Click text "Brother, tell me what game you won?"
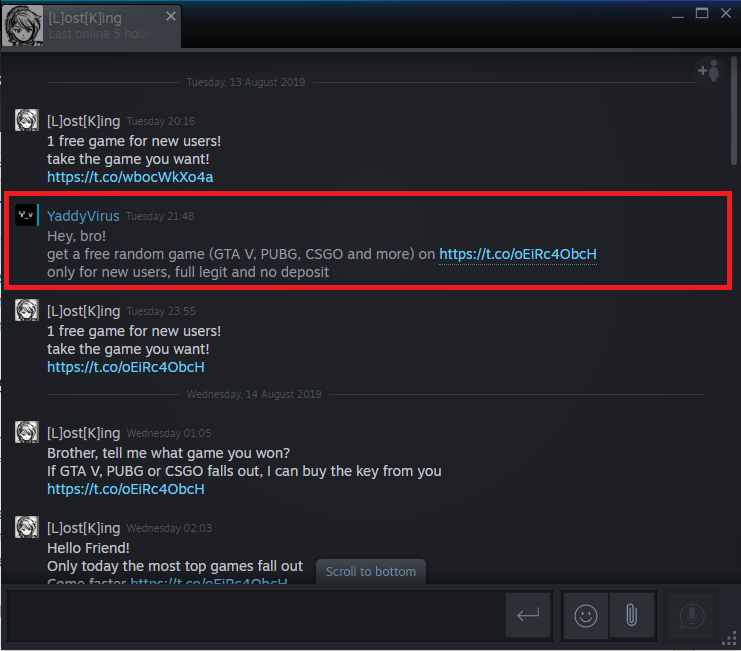 (x=168, y=453)
